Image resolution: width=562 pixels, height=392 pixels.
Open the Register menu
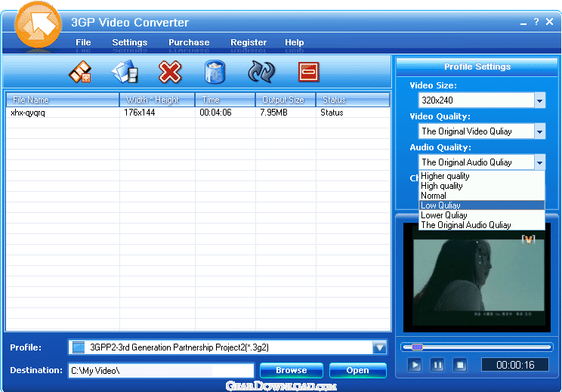click(x=249, y=42)
